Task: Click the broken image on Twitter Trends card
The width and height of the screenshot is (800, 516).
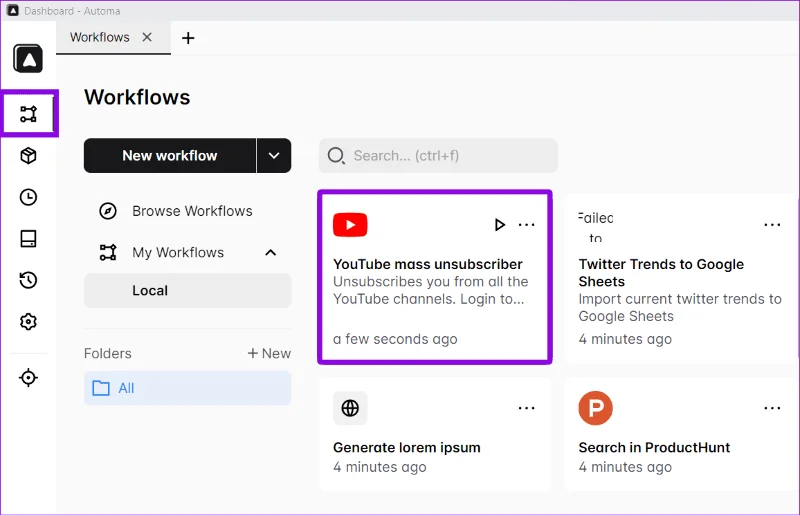Action: click(x=595, y=227)
